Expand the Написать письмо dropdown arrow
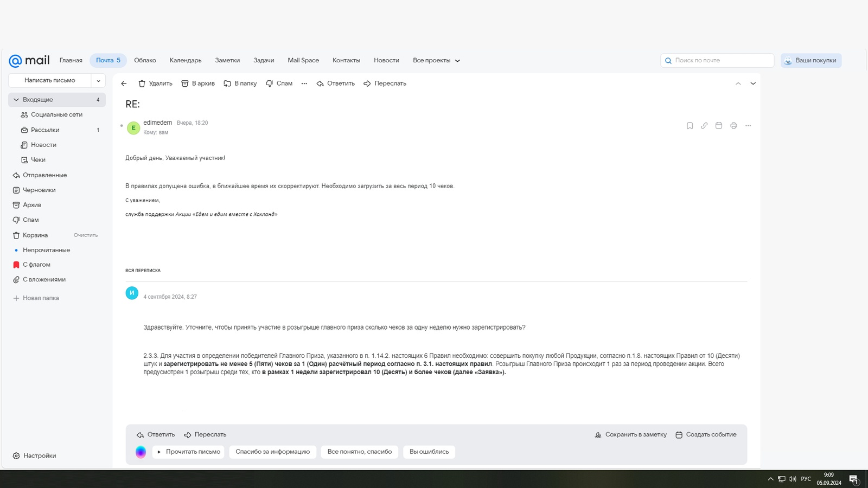 click(98, 81)
